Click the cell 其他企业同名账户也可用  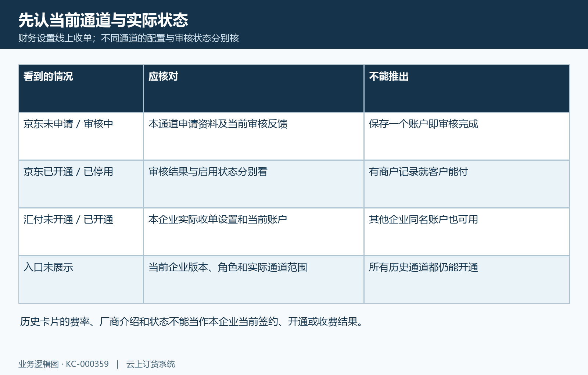coord(467,232)
